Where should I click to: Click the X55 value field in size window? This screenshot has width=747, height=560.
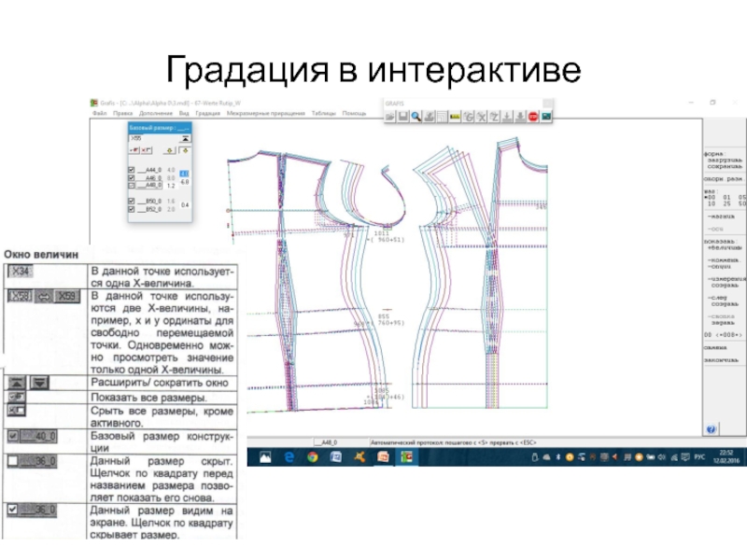tap(154, 138)
